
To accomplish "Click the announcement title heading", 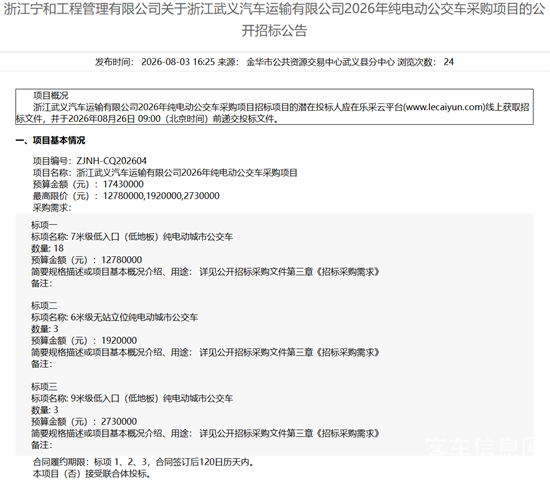I will 275,20.
